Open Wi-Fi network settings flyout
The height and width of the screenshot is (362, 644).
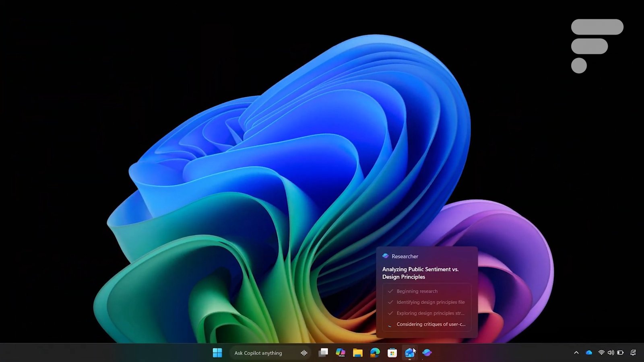[x=601, y=353]
